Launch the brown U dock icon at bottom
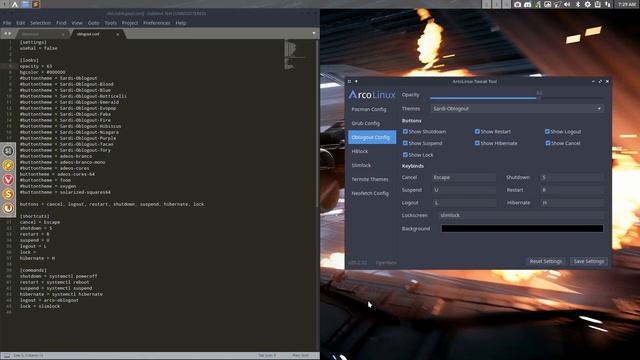 [x=8, y=208]
